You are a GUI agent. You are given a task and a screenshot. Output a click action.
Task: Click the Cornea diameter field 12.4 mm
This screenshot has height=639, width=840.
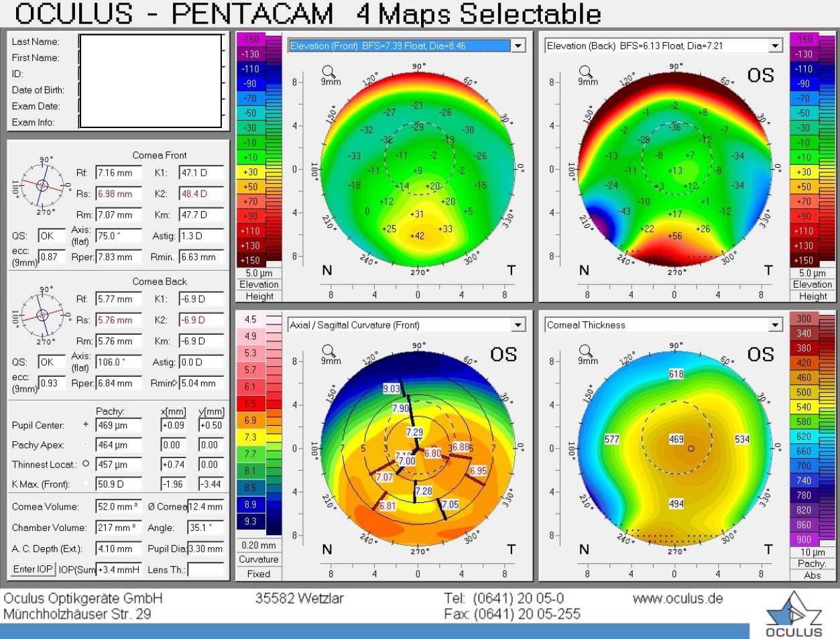click(x=206, y=507)
